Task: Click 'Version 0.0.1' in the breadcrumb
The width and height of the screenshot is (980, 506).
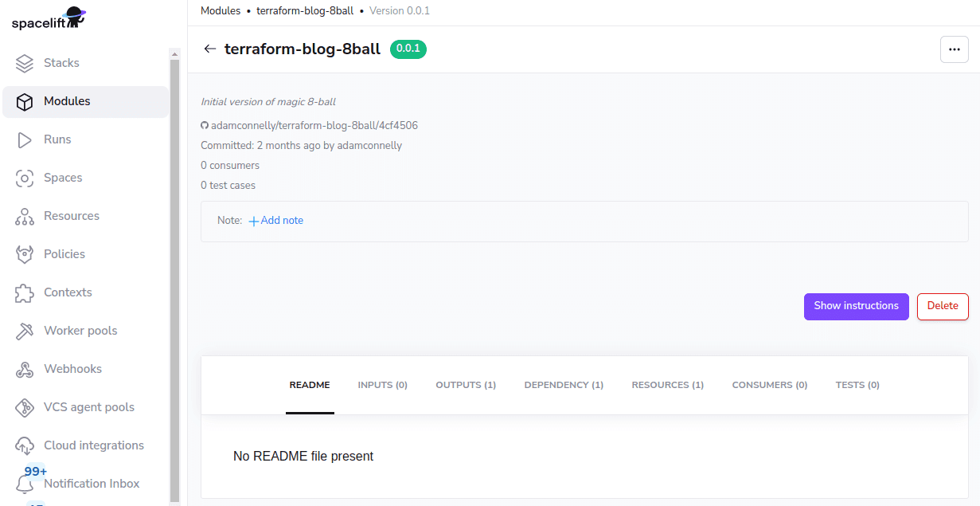Action: 400,11
